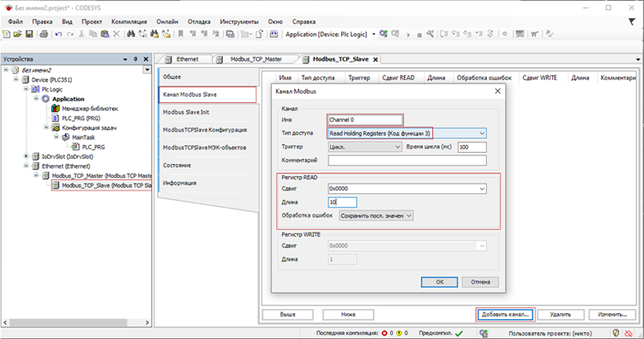Screen dimensions: 644x339
Task: Open the Компиляция menu
Action: (x=129, y=21)
